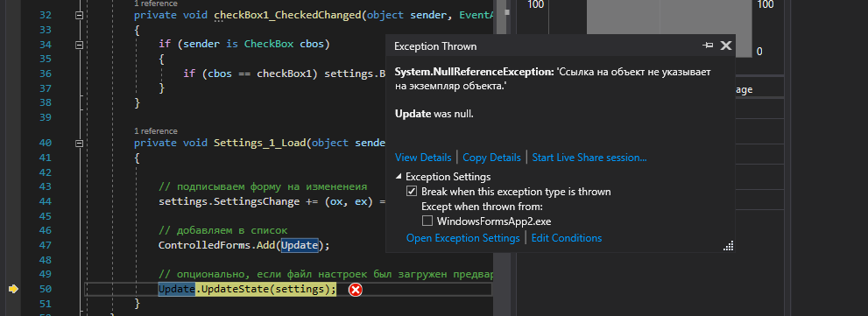Click the 'подписываем форму' comment

263,187
